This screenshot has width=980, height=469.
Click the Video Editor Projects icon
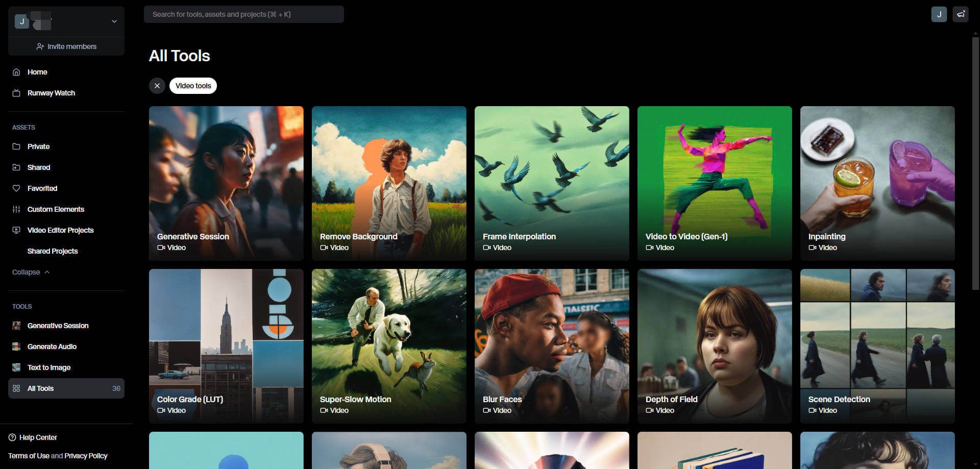point(16,230)
